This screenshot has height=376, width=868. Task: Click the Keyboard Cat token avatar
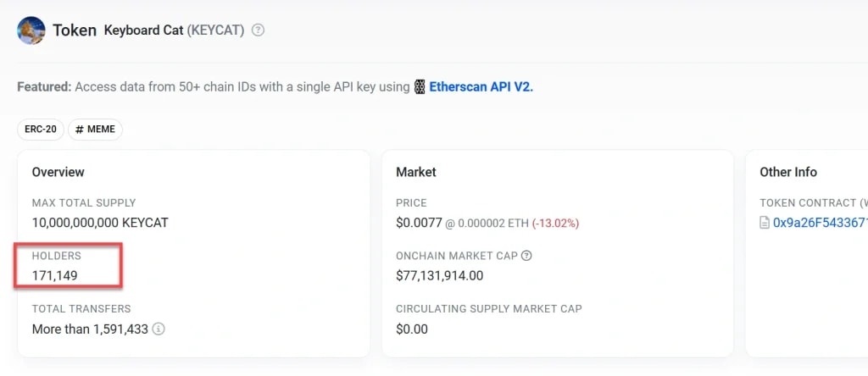point(31,30)
